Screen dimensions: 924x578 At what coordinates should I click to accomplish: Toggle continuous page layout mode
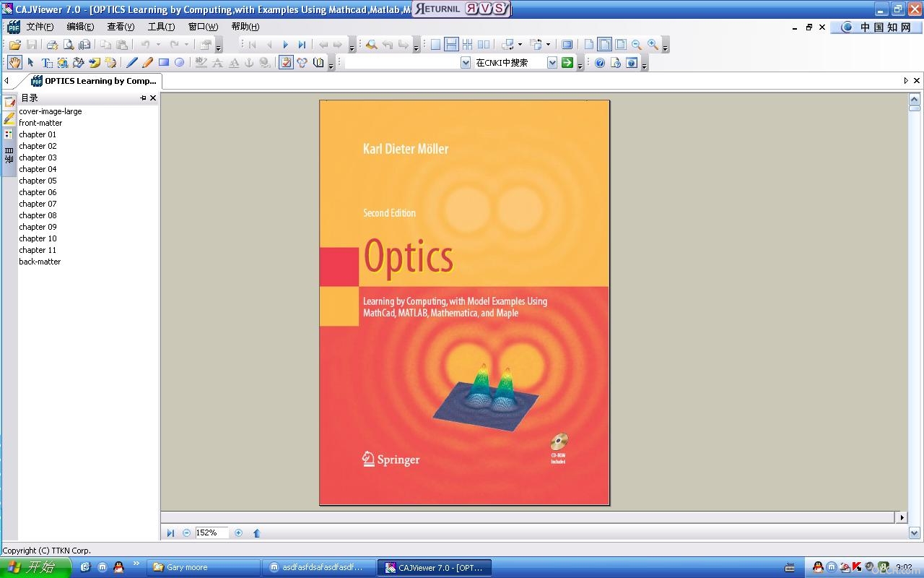(x=451, y=45)
